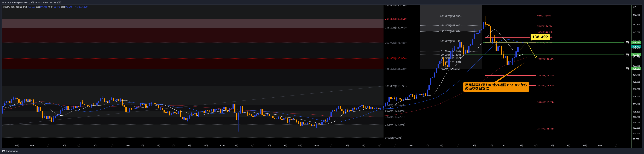Click the 50.00%(108.898) Fibonacci level label

395,111
